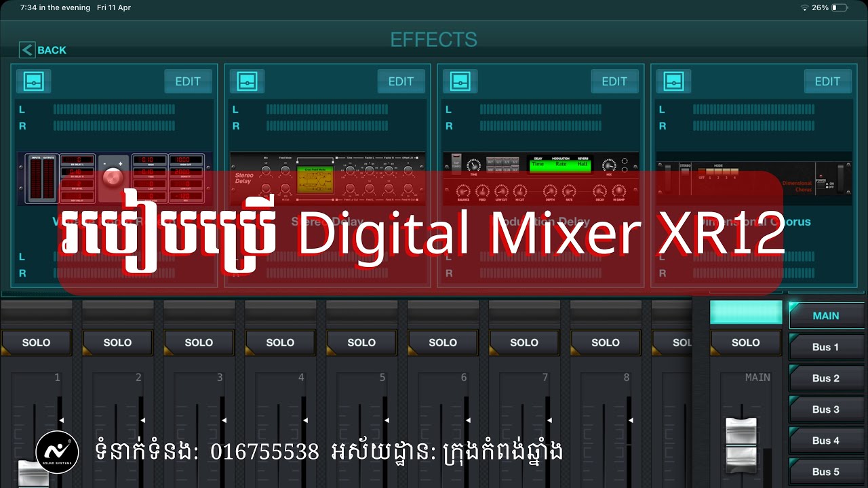Solo channel 6
This screenshot has width=868, height=488.
443,342
